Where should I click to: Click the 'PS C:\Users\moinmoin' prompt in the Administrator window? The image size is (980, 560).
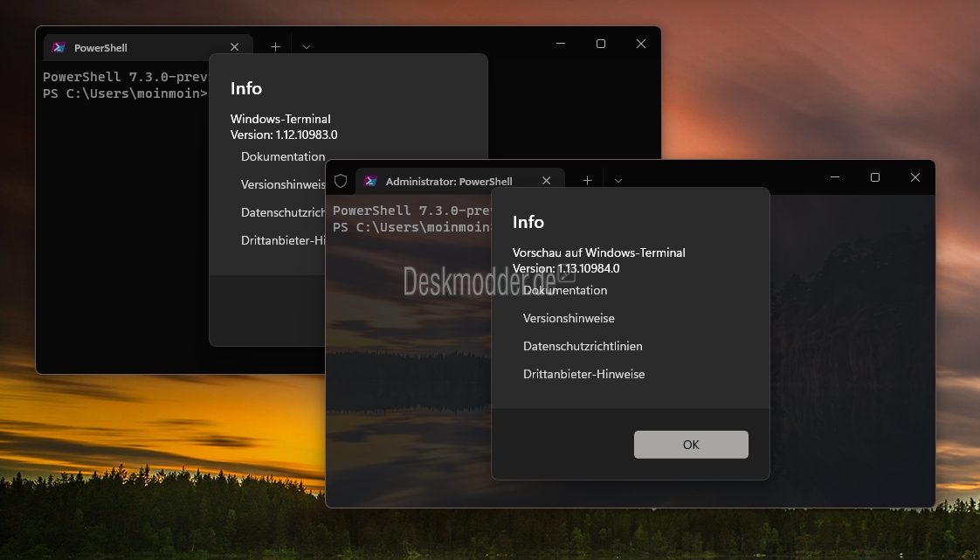pos(412,227)
